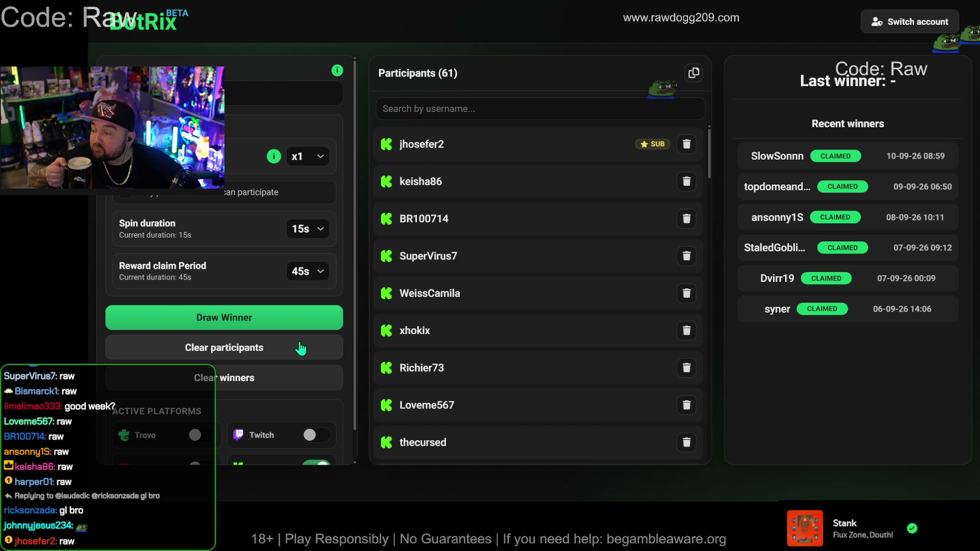Open the Switch account button
This screenshot has width=980, height=551.
(910, 21)
